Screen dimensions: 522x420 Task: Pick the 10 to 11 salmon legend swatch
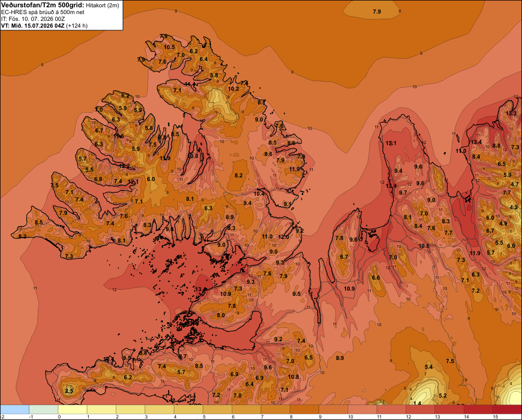coord(362,410)
